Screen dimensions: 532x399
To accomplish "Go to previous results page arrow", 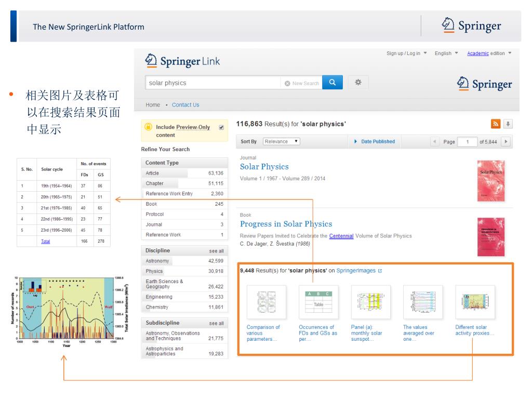I will pyautogui.click(x=434, y=141).
